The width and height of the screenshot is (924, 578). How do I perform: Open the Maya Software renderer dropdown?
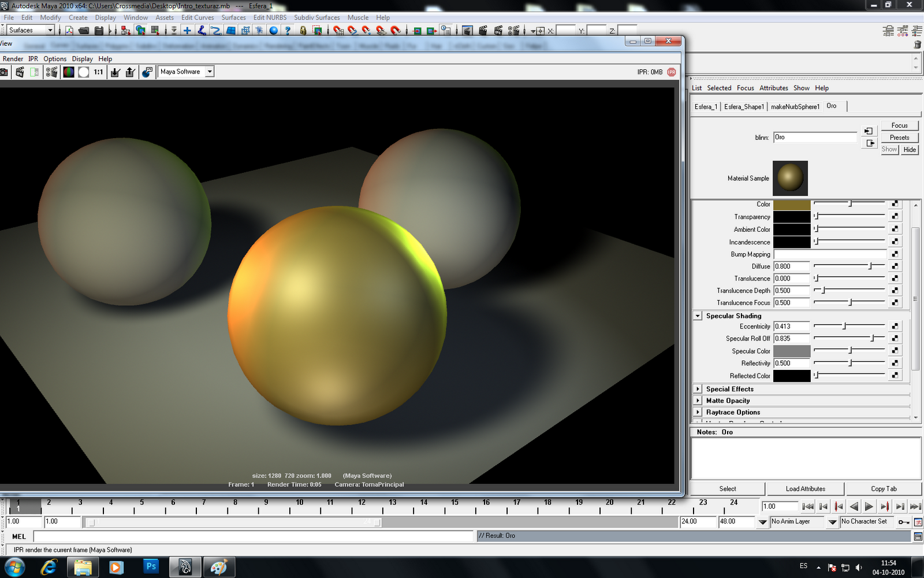tap(208, 71)
